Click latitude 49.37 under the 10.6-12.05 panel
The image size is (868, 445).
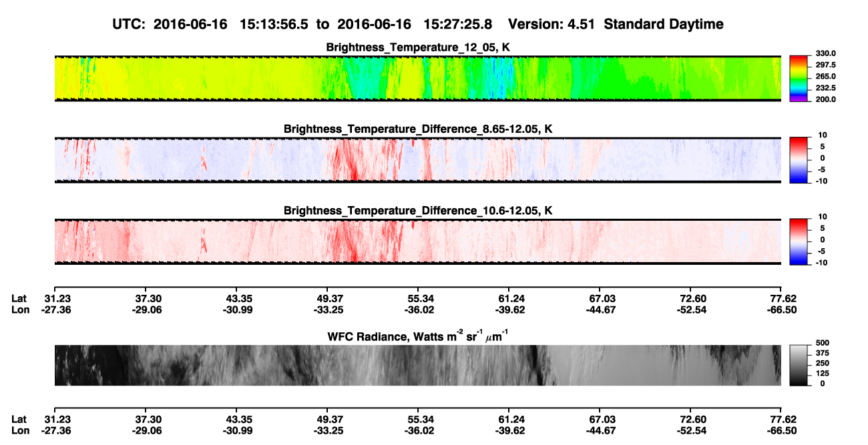[330, 298]
